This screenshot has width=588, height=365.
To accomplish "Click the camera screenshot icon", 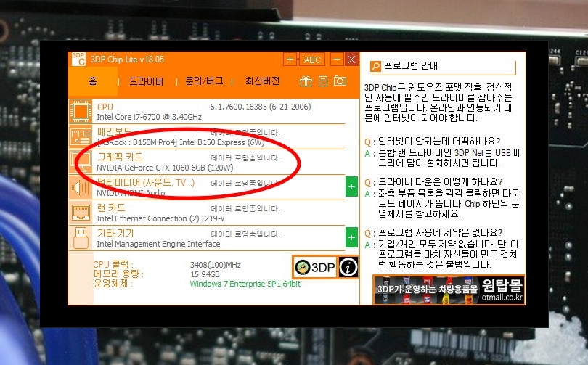I will pos(340,81).
